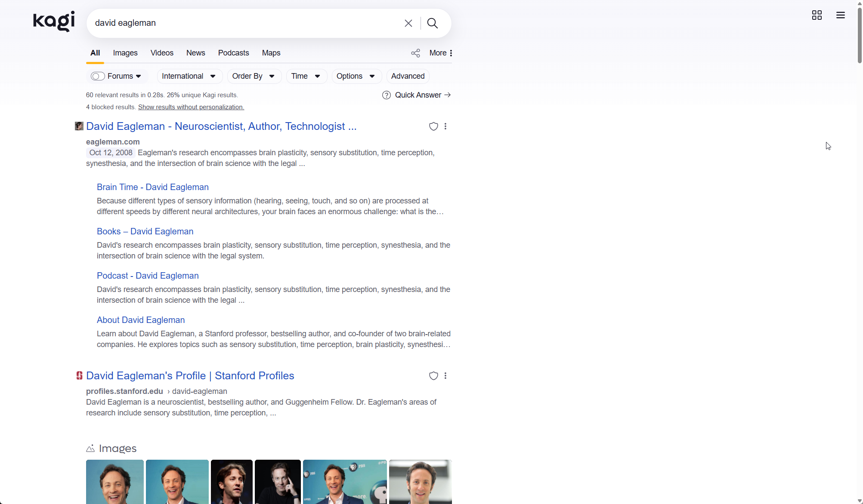Click the share results icon

[x=415, y=53]
